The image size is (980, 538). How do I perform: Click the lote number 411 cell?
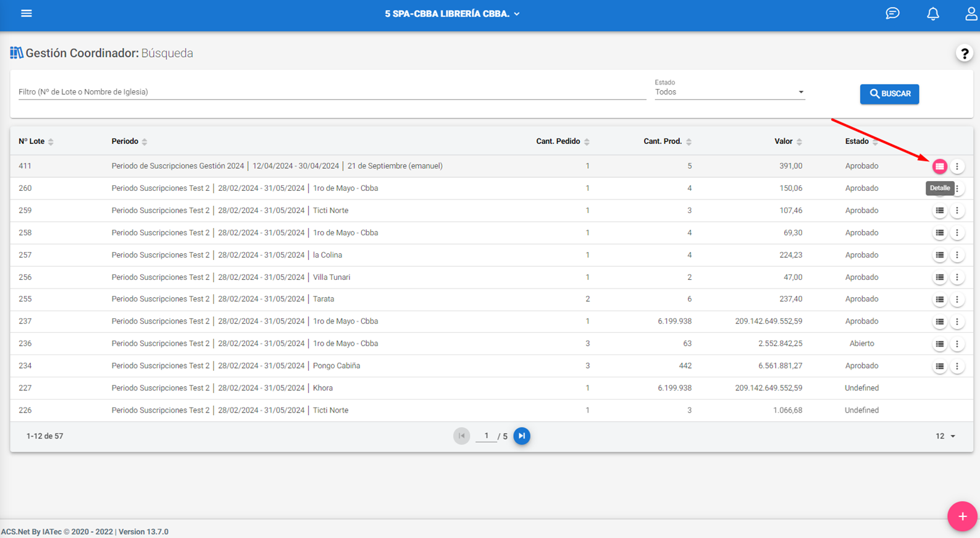pyautogui.click(x=25, y=166)
